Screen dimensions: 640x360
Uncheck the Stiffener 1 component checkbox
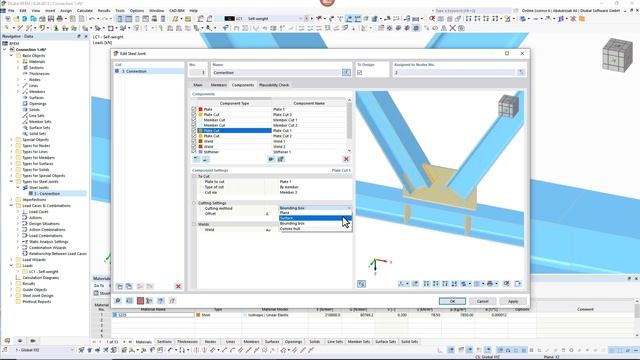click(x=194, y=151)
